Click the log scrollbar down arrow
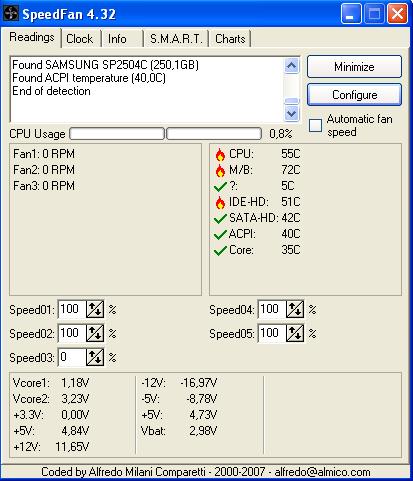413x481 pixels. (x=292, y=114)
